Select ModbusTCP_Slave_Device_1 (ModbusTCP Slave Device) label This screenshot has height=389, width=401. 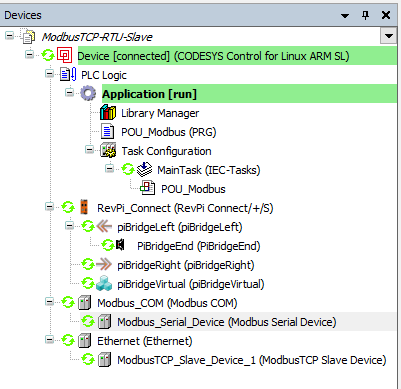click(x=252, y=360)
